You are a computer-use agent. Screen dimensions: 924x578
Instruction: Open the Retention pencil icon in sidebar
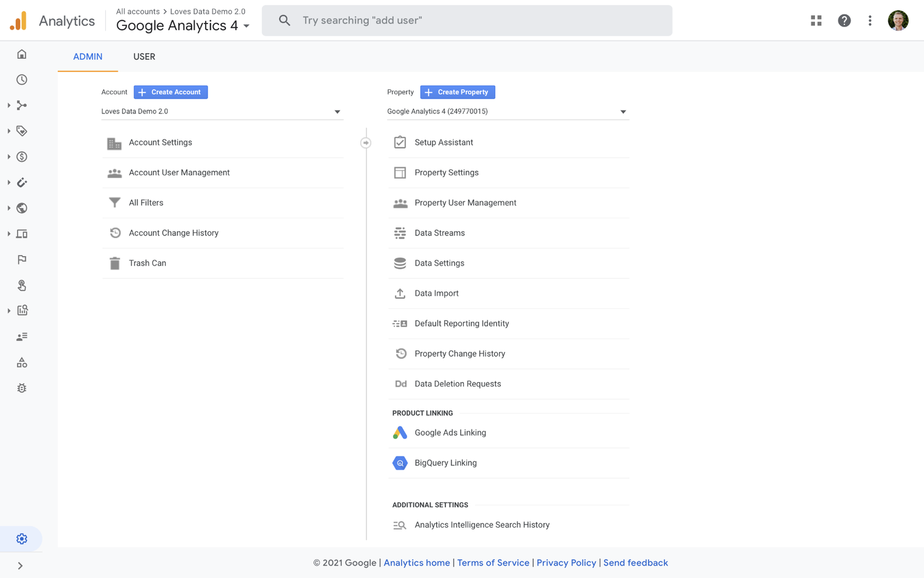pyautogui.click(x=22, y=182)
